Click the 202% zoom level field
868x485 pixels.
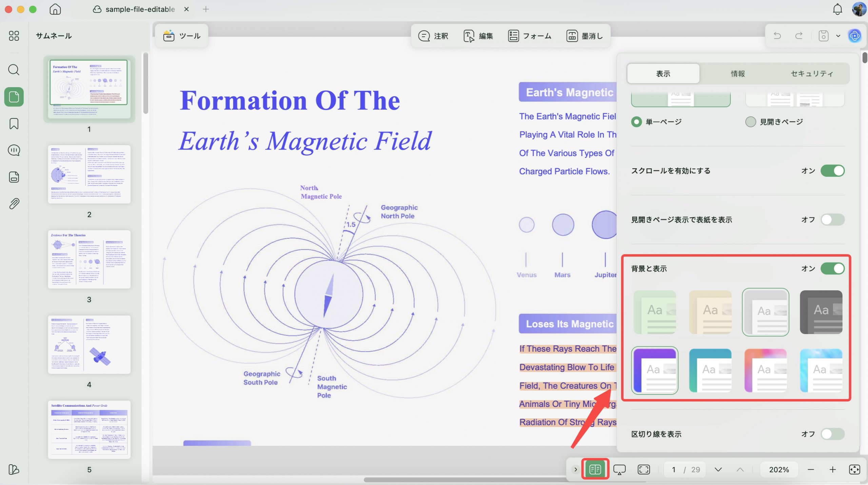point(779,469)
